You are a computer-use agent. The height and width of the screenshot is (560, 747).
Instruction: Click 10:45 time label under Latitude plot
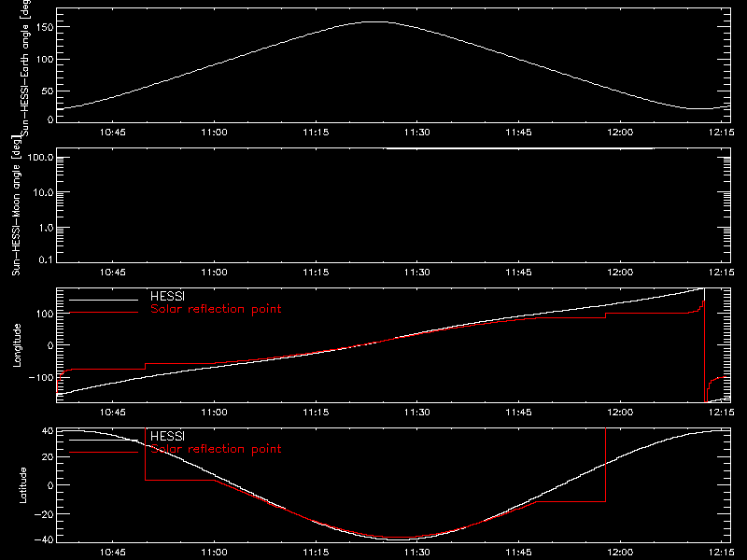tap(112, 553)
